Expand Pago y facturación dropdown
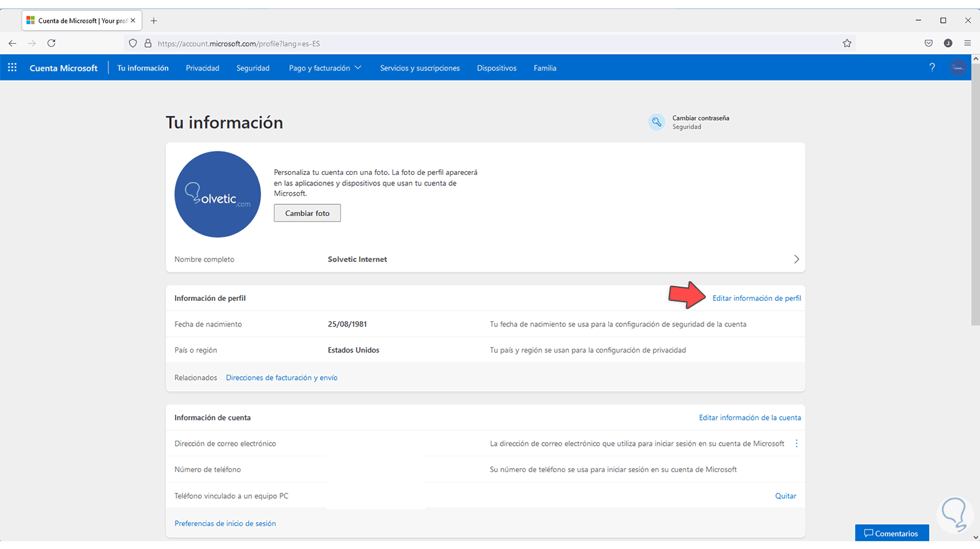Viewport: 980px width, 549px height. 325,68
